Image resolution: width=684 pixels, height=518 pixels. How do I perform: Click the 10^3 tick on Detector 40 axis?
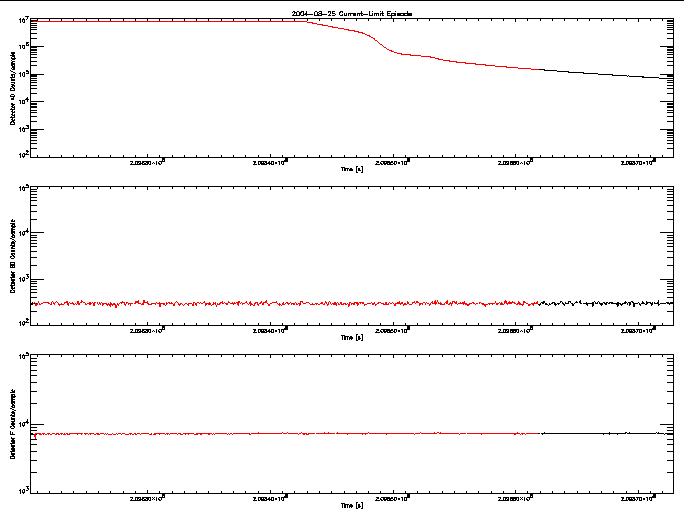24,129
